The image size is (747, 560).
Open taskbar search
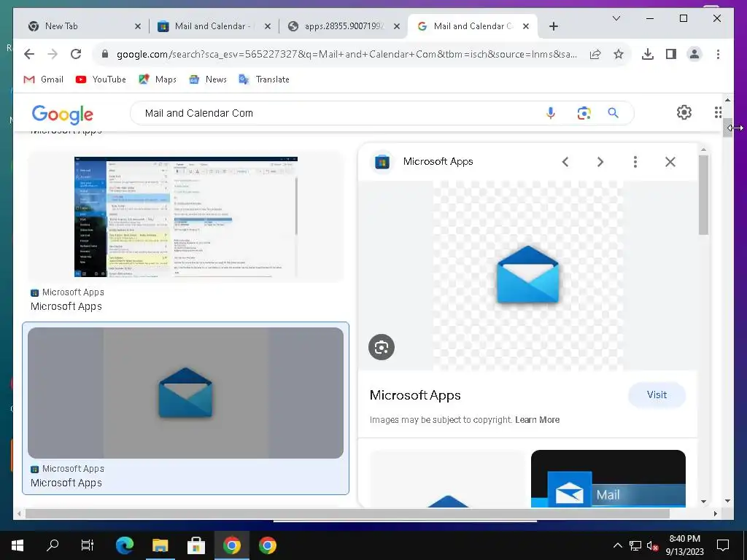53,545
